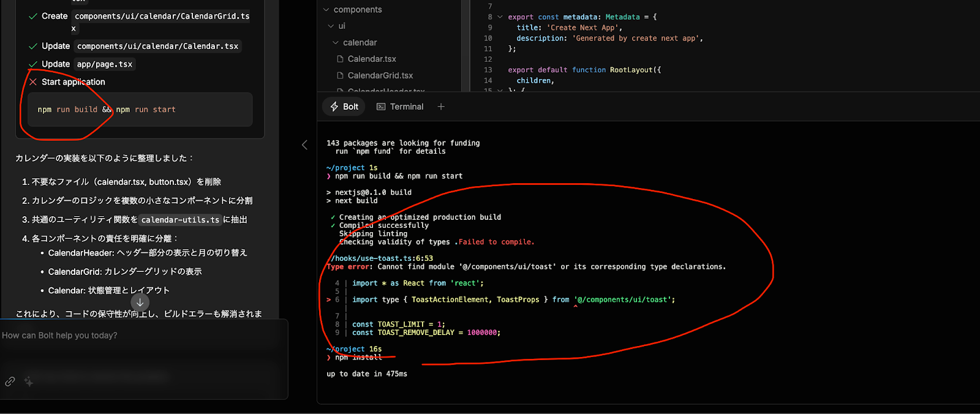The height and width of the screenshot is (414, 980).
Task: Click the scroll-to-bottom arrow in the chat
Action: click(140, 302)
